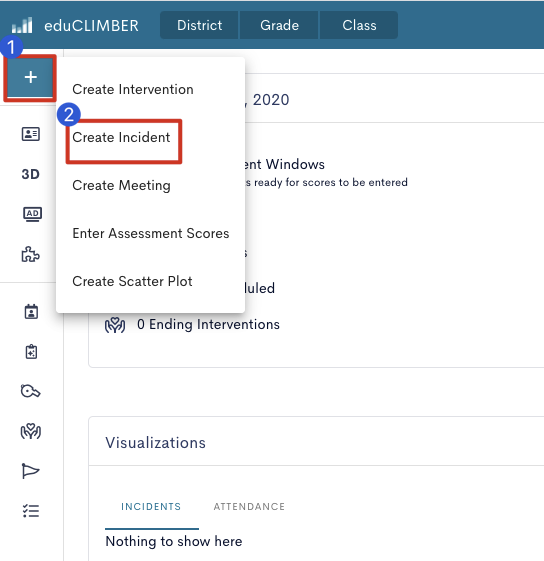Click the plus create-new button
The width and height of the screenshot is (544, 561).
point(30,77)
